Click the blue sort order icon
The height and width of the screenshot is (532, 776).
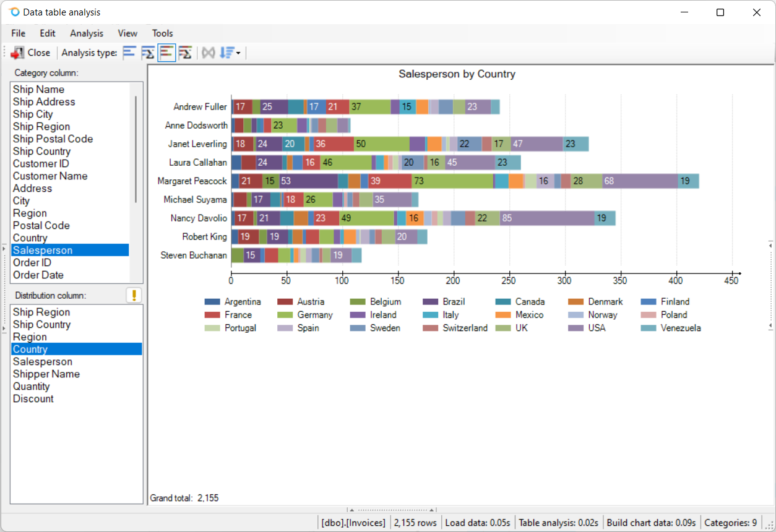pyautogui.click(x=226, y=53)
